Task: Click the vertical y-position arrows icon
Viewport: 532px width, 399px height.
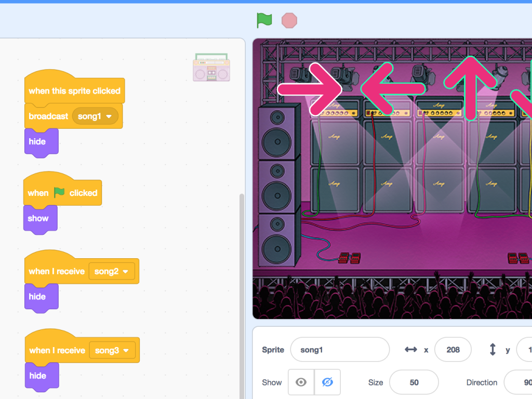Action: point(493,350)
